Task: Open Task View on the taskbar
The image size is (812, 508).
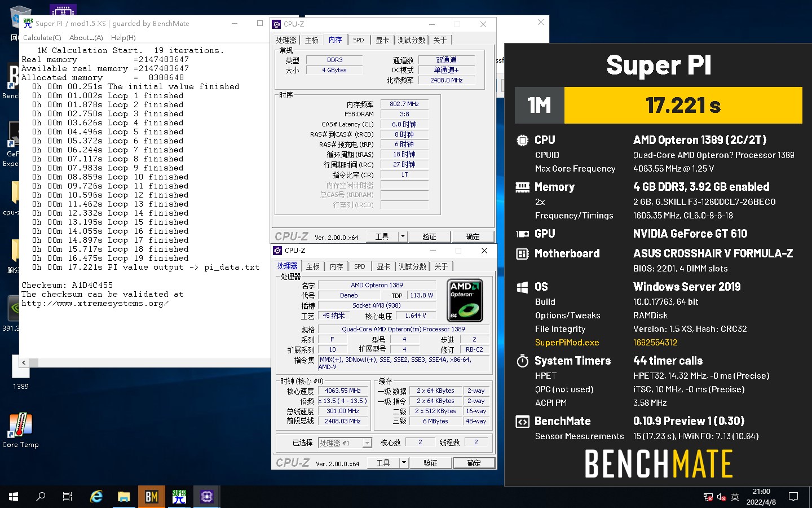Action: 68,497
